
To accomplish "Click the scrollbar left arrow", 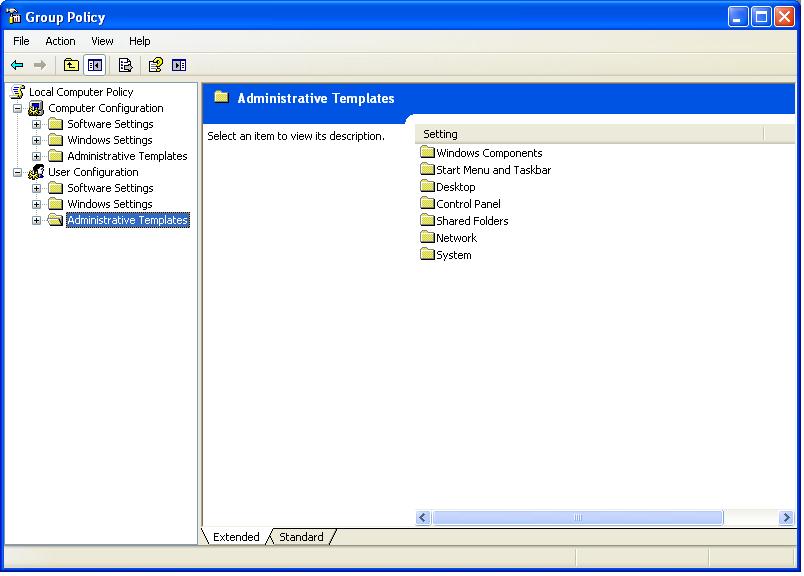I will click(423, 518).
